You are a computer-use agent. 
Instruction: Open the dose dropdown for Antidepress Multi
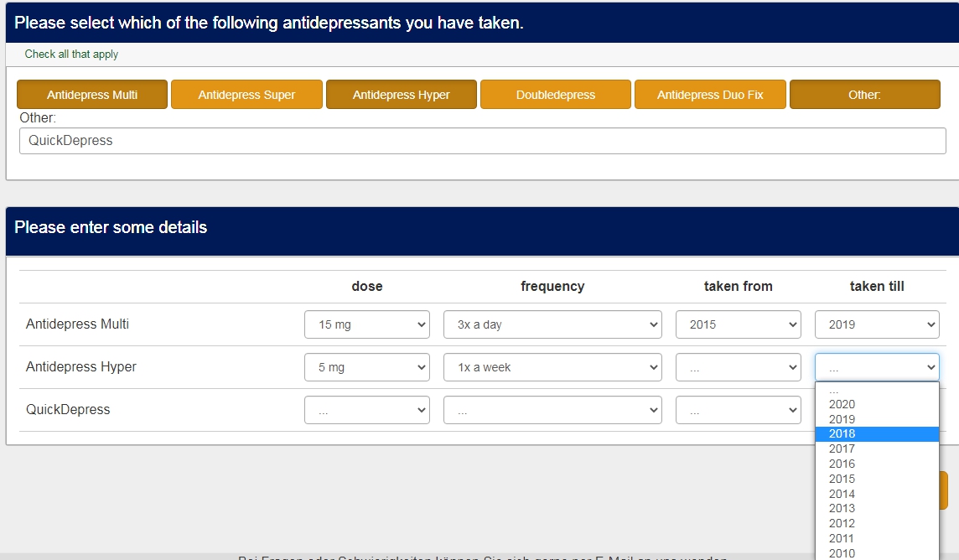(366, 324)
